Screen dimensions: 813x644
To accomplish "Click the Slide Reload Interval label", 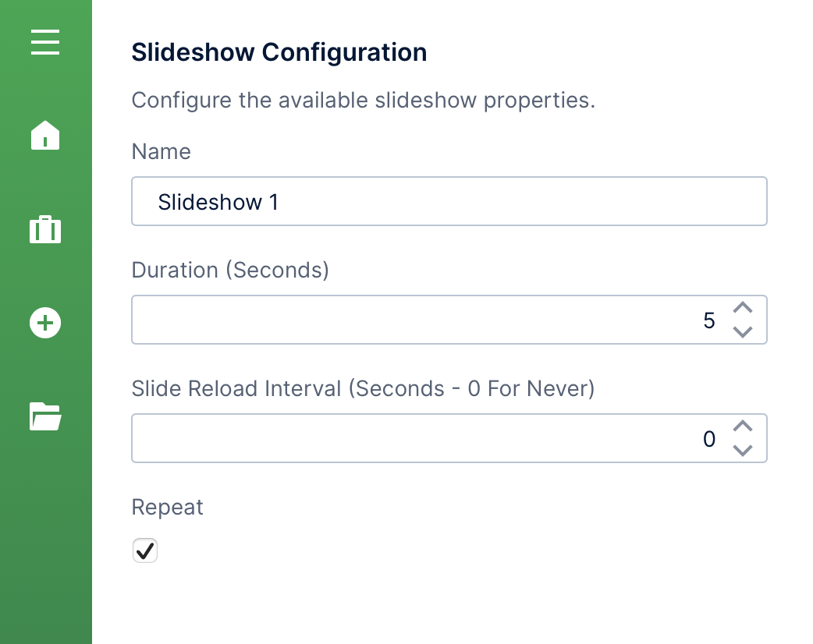I will (x=363, y=388).
